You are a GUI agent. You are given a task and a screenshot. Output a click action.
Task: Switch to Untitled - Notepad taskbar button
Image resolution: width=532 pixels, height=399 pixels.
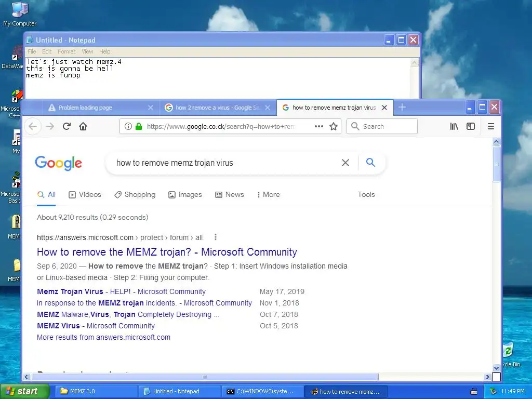pos(180,391)
